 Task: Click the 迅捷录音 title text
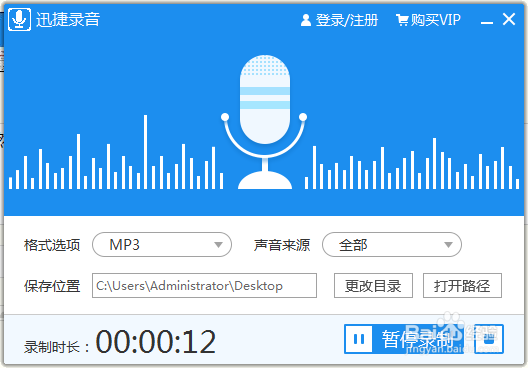tap(68, 19)
